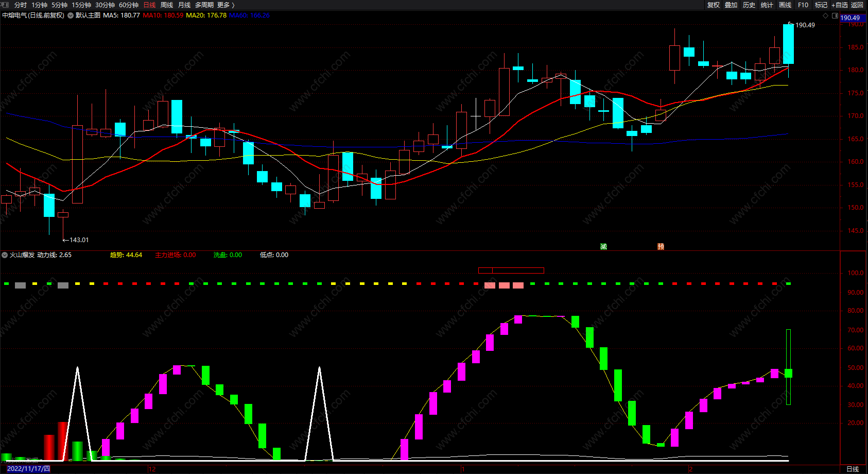This screenshot has height=474, width=868.
Task: Select the 5分钟 period tab
Action: (x=59, y=5)
